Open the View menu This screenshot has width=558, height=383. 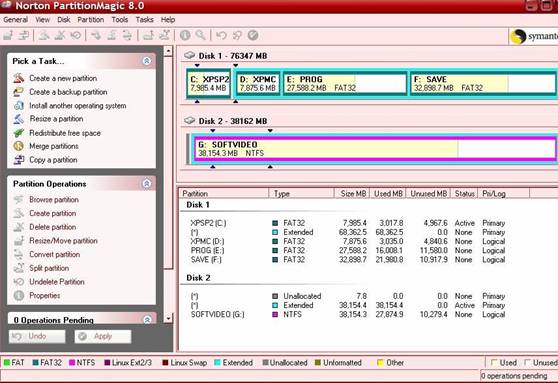[x=42, y=20]
